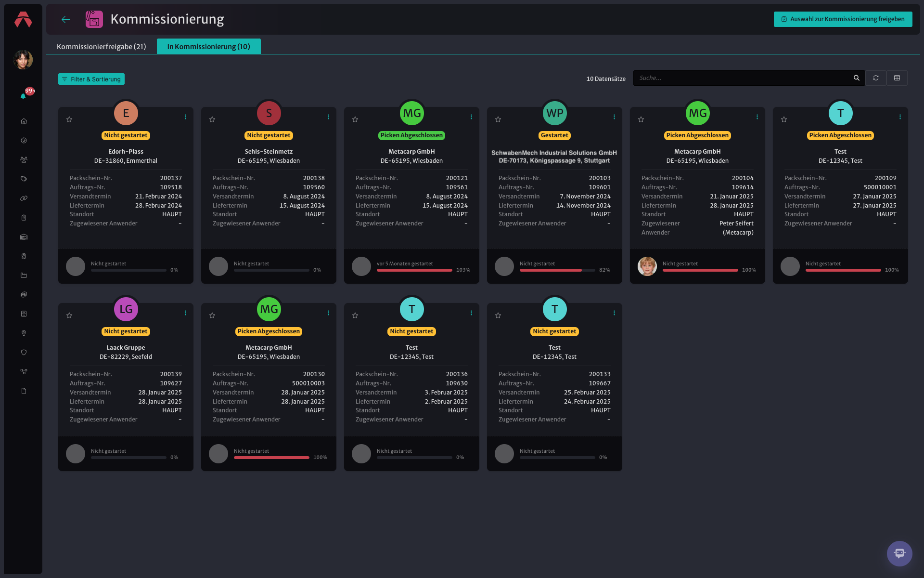Star the Metacarp card with Packschein 200121

click(x=355, y=119)
